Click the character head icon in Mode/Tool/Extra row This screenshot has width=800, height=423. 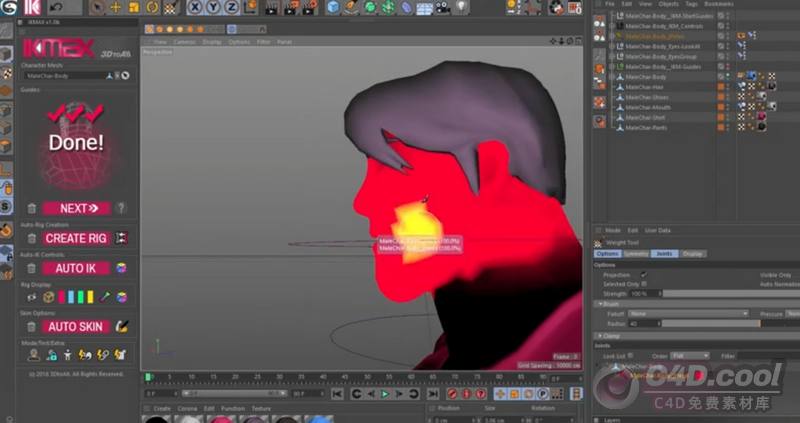[x=34, y=355]
